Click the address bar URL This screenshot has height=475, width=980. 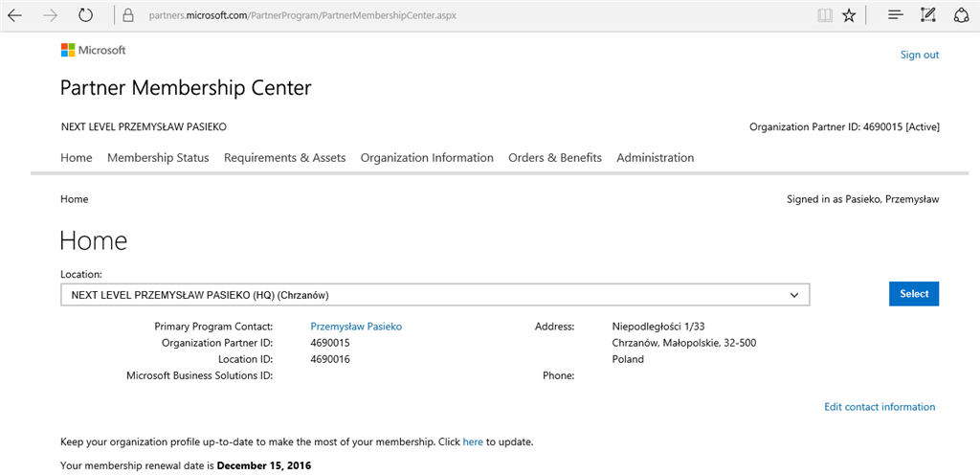tap(302, 15)
